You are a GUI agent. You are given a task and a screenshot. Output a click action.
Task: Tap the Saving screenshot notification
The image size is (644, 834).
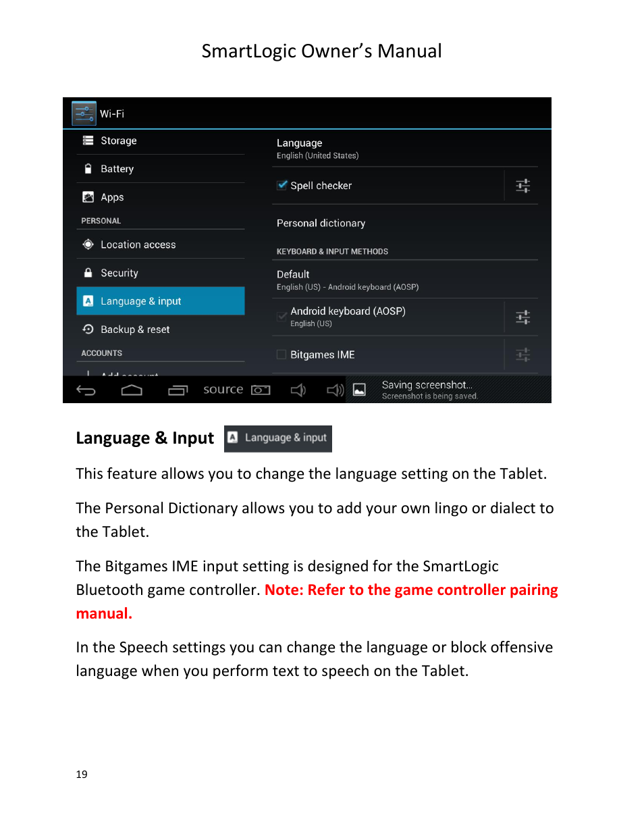pyautogui.click(x=448, y=390)
